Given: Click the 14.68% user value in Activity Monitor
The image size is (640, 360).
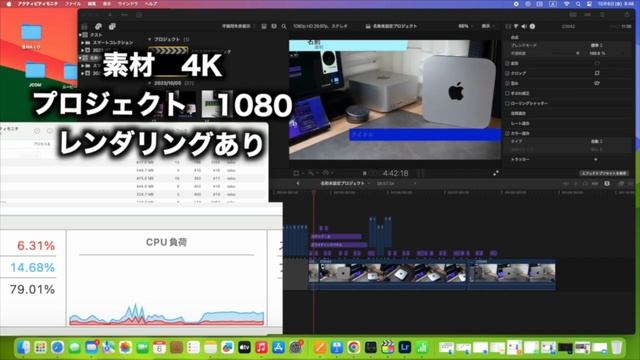Looking at the screenshot, I should click(32, 267).
